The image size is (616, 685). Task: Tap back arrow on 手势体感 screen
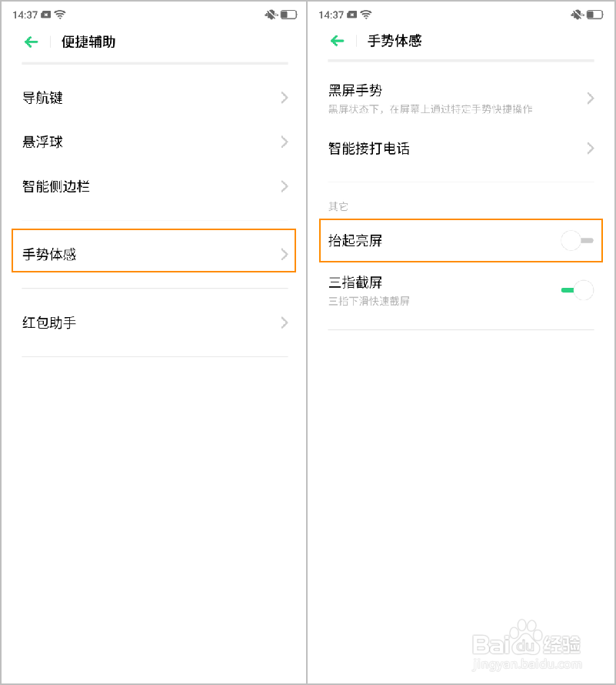point(337,41)
